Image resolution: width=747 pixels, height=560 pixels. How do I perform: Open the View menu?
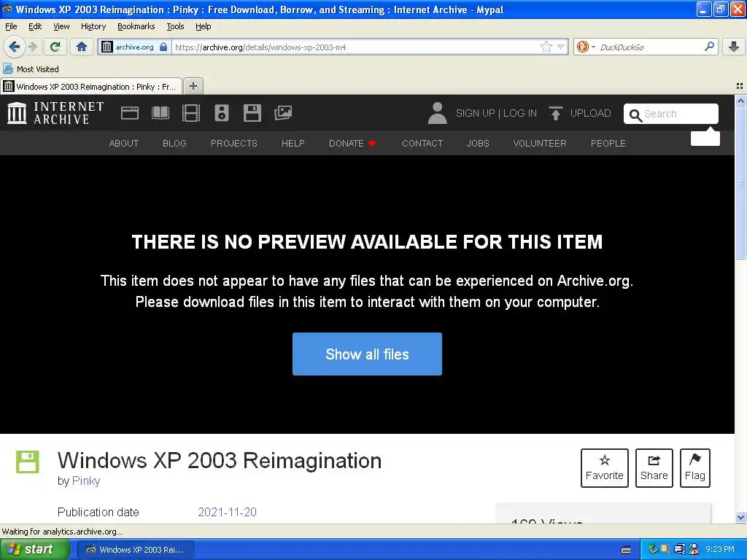pyautogui.click(x=61, y=26)
